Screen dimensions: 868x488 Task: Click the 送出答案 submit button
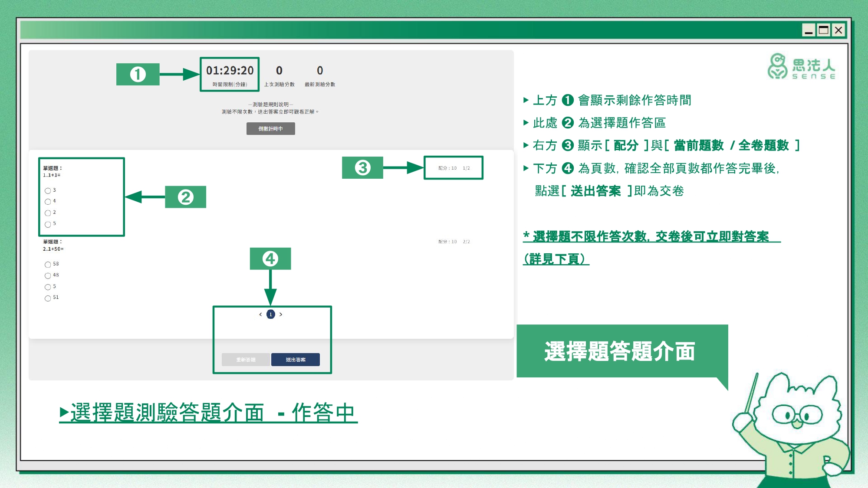pyautogui.click(x=295, y=360)
